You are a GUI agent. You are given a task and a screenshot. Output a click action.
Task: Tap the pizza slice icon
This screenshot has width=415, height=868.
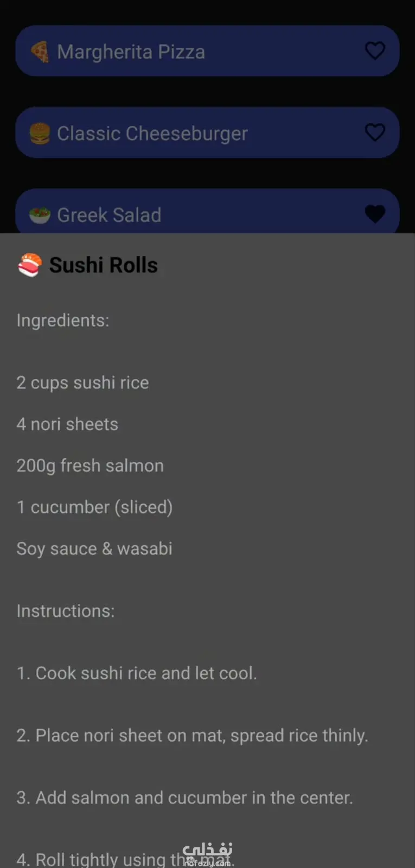40,52
